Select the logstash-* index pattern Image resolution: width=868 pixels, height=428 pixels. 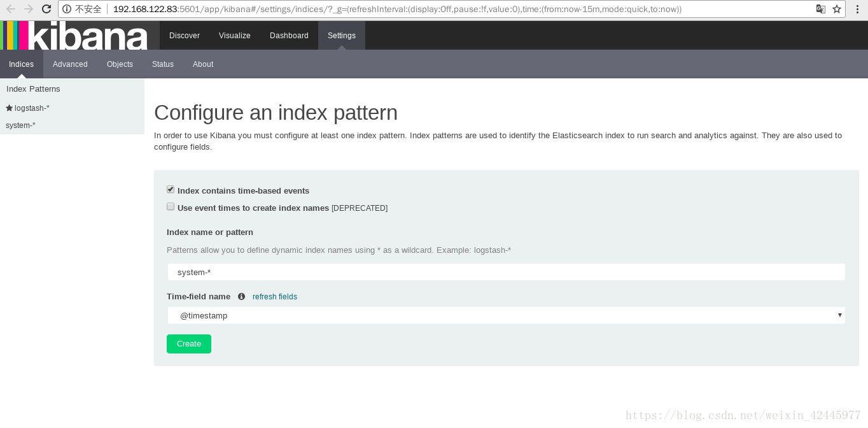tap(32, 108)
